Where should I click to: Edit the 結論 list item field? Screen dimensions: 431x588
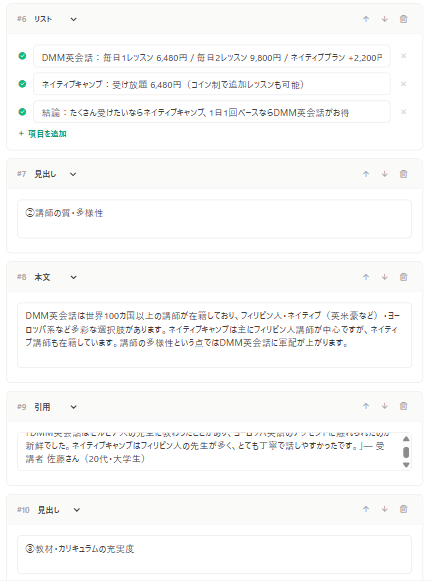212,112
